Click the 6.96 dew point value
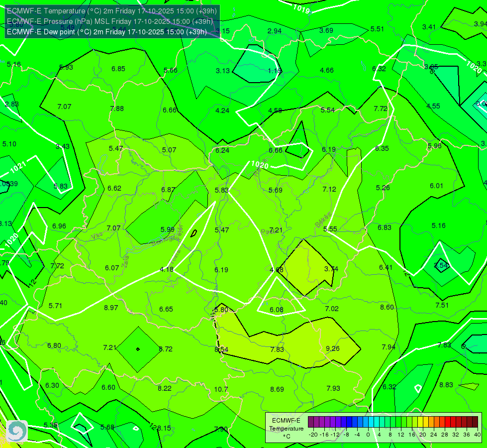The image size is (487, 448). click(x=59, y=226)
